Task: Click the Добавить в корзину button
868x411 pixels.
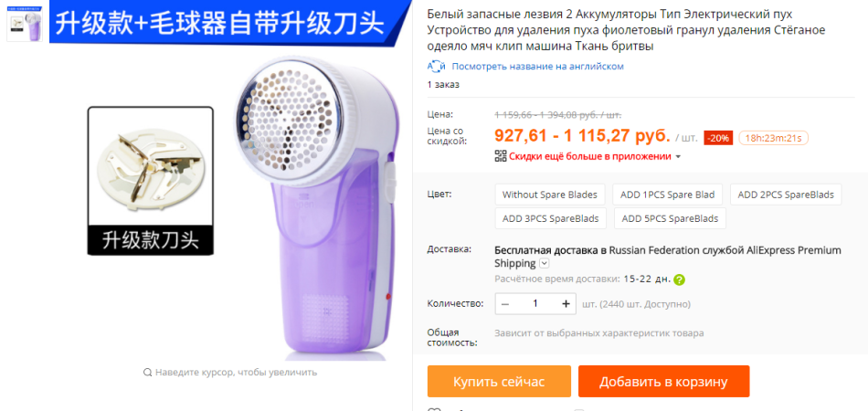Action: coord(663,382)
